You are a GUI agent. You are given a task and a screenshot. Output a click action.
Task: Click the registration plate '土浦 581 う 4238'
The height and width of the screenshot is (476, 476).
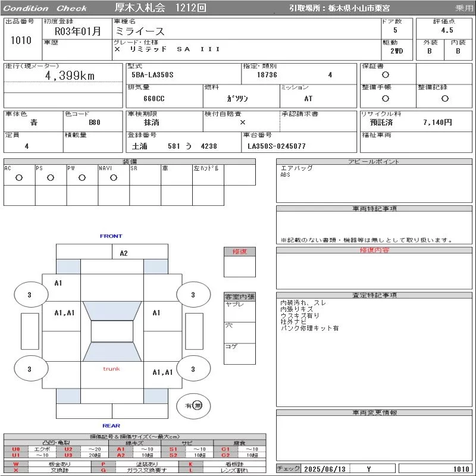174,146
